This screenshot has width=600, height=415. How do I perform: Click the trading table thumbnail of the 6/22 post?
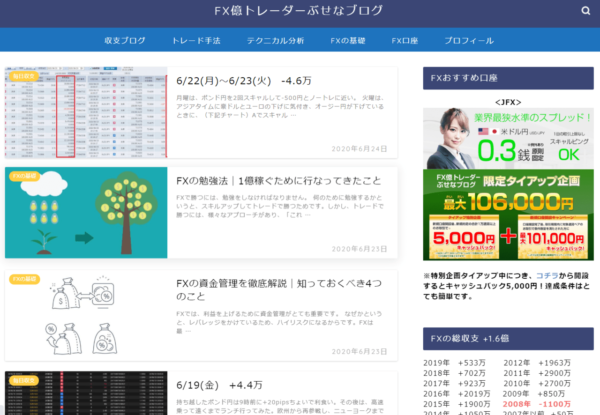86,113
